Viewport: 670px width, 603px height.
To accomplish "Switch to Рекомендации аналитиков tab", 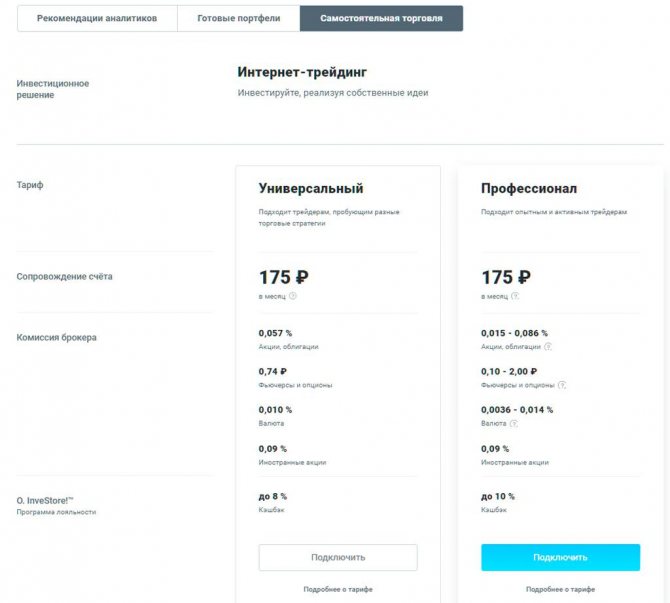I will [x=97, y=18].
